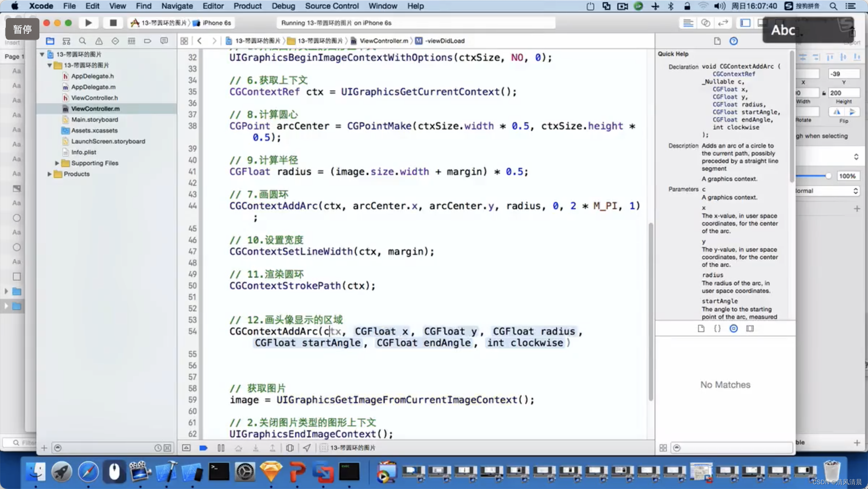Expand the Supporting Files group

point(57,163)
